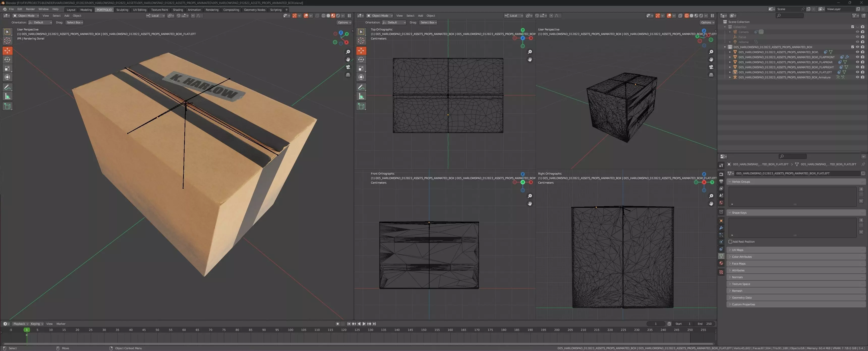Viewport: 868px width, 351px height.
Task: Select the Scale tool in left viewport
Action: (x=7, y=68)
